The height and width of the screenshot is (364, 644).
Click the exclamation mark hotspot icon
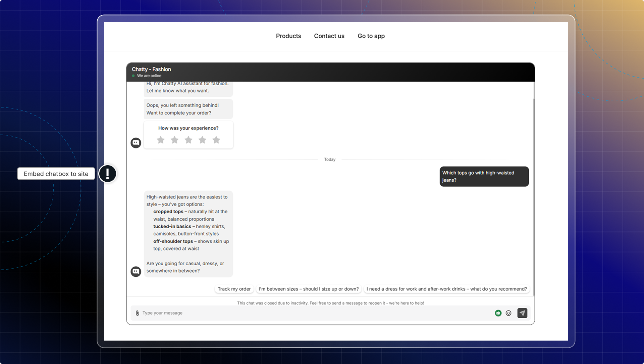pyautogui.click(x=107, y=174)
